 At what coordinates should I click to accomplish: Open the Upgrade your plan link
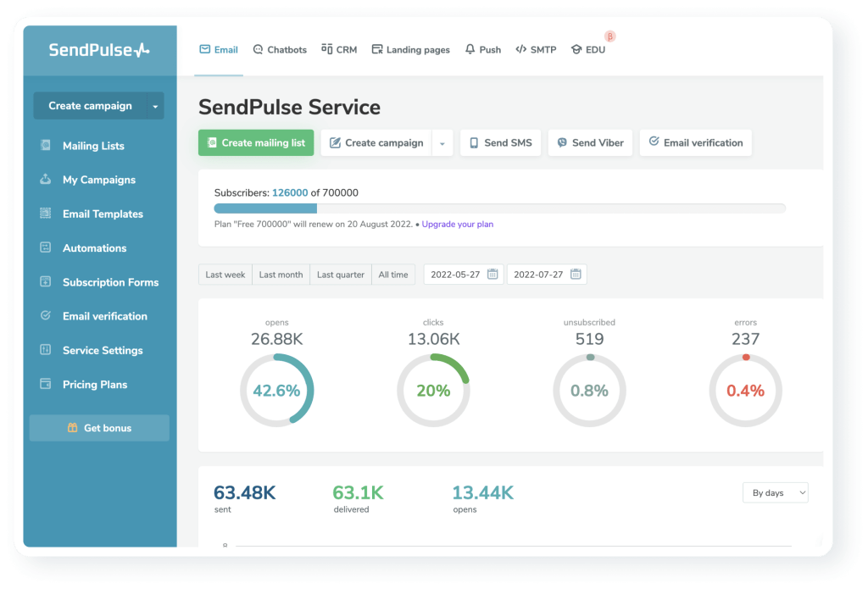pos(456,225)
